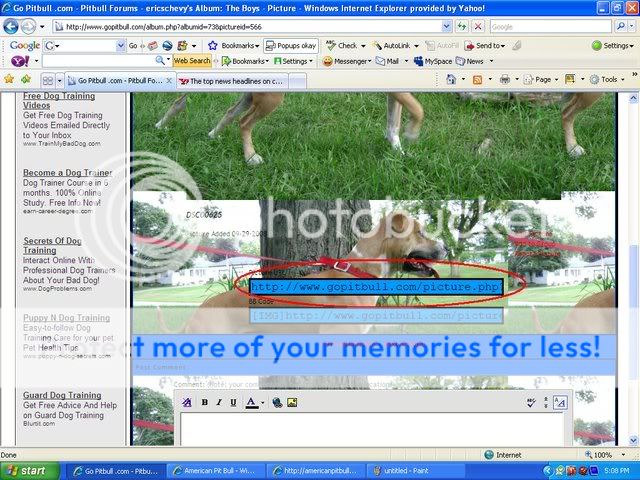
Task: Click the Web Search button
Action: [192, 61]
